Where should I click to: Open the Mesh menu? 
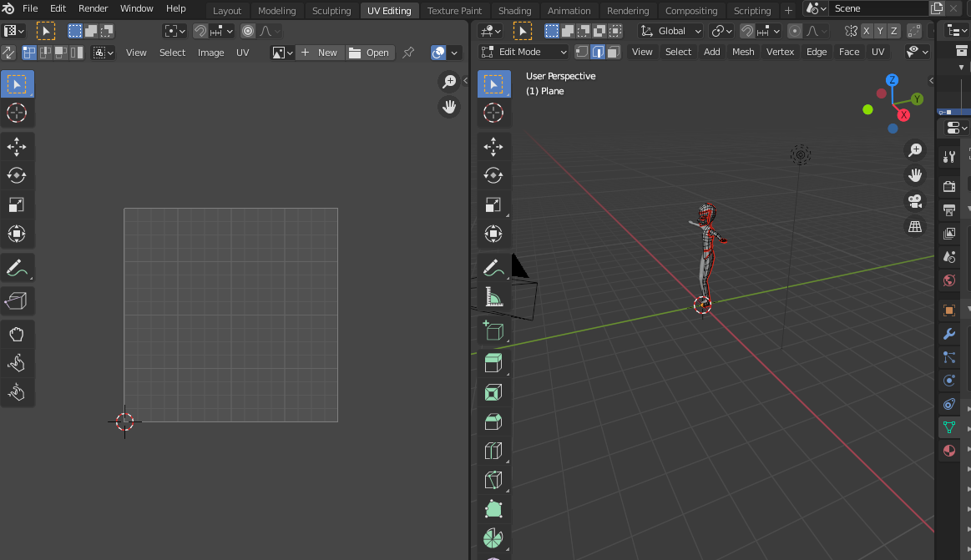742,52
